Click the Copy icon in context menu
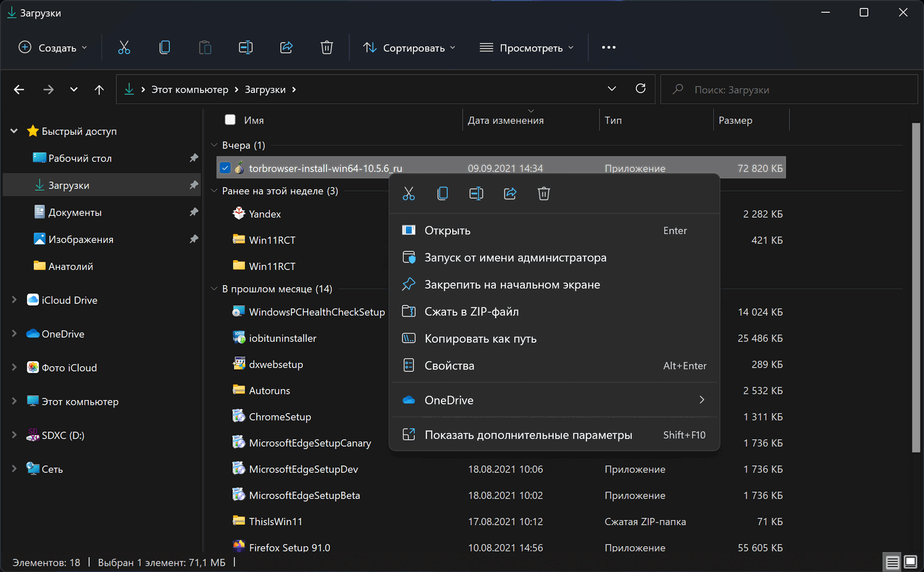The image size is (924, 572). click(x=442, y=194)
